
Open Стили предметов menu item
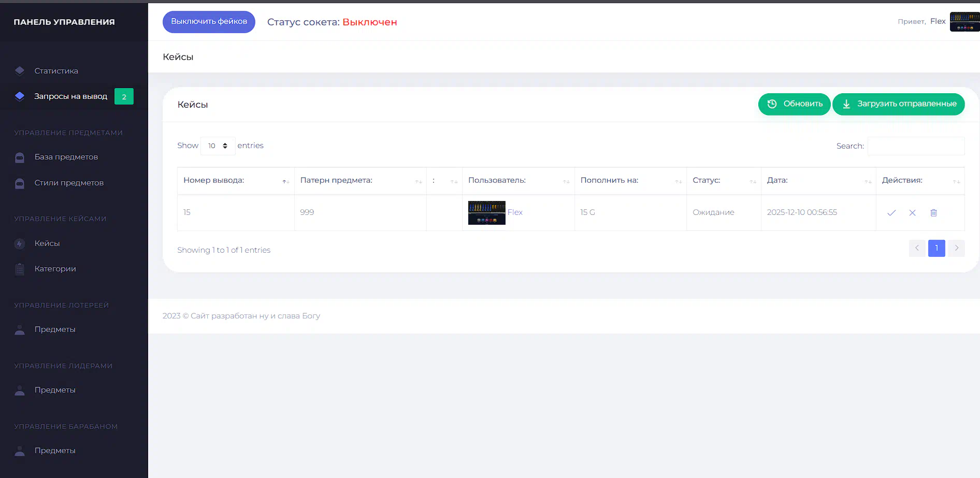[69, 183]
